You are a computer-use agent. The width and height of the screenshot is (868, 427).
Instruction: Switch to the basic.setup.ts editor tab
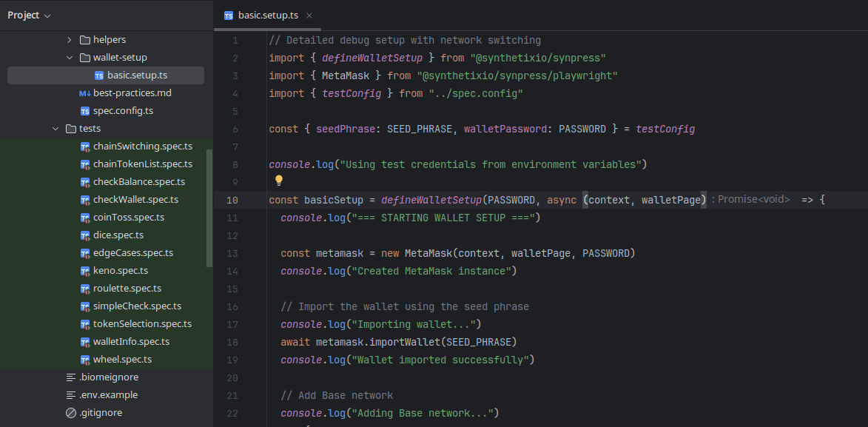(x=268, y=16)
